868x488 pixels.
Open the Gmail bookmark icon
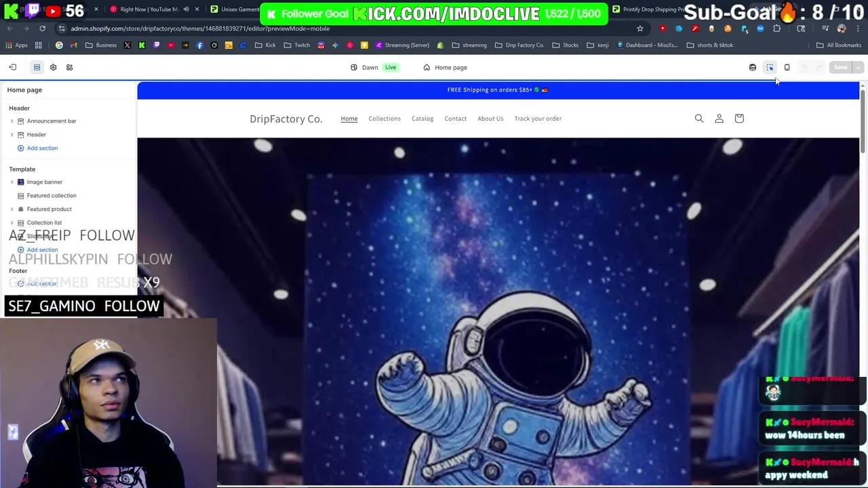[x=74, y=45]
